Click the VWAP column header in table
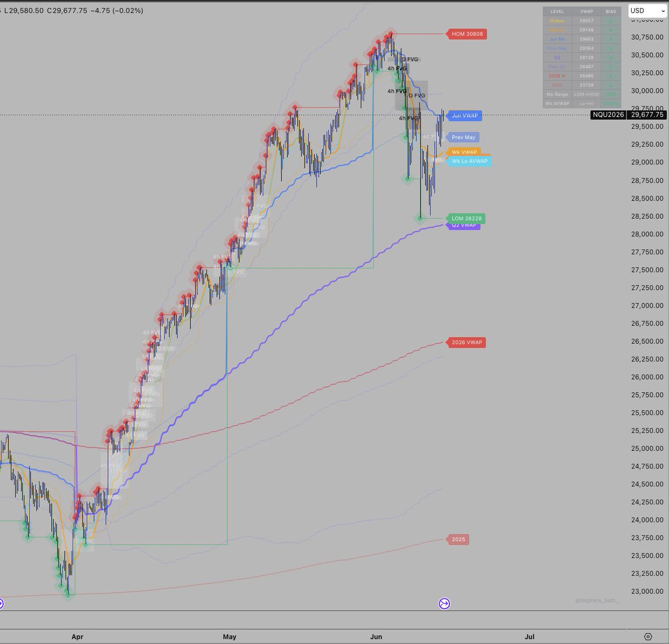Image resolution: width=669 pixels, height=644 pixels. 586,11
